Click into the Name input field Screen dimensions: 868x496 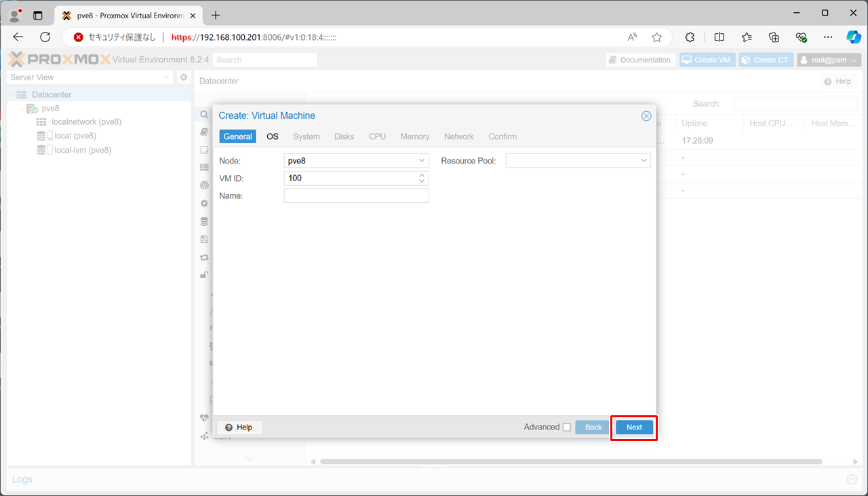tap(356, 196)
